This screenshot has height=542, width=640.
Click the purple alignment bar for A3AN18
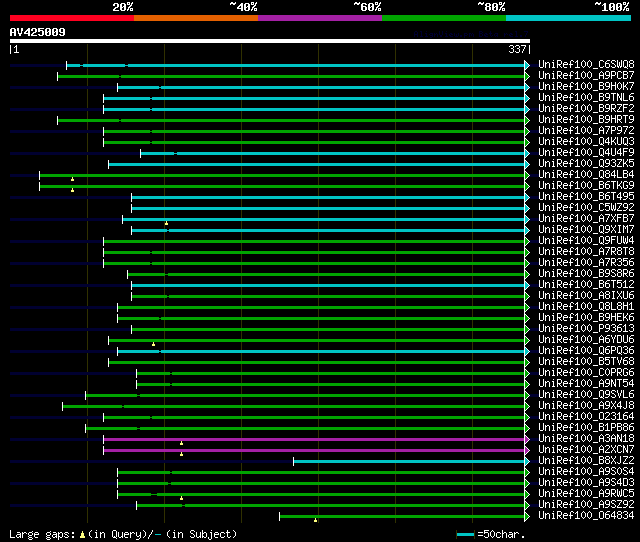pos(314,440)
